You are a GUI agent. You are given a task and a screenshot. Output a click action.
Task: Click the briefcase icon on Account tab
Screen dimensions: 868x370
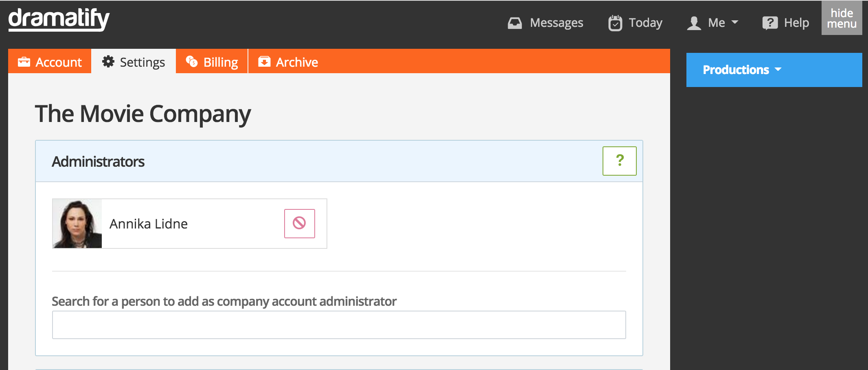pyautogui.click(x=24, y=62)
